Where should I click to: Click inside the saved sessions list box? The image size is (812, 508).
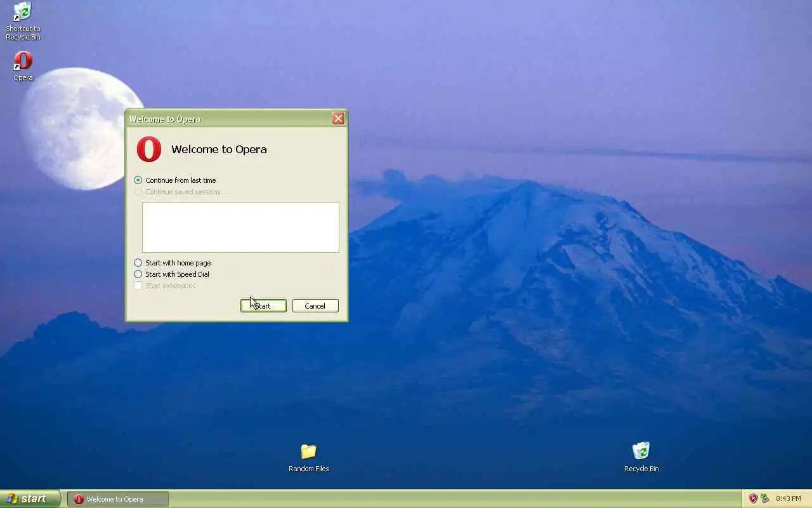click(240, 227)
